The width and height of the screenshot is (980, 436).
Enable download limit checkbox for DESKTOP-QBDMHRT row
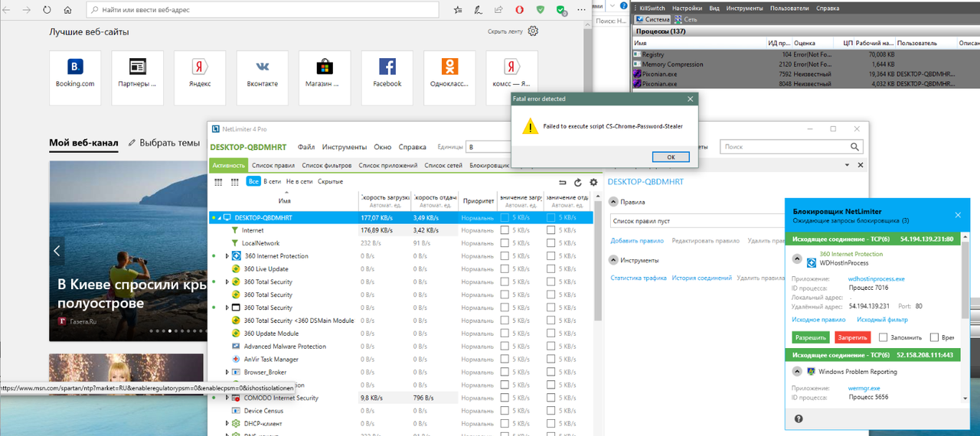505,217
